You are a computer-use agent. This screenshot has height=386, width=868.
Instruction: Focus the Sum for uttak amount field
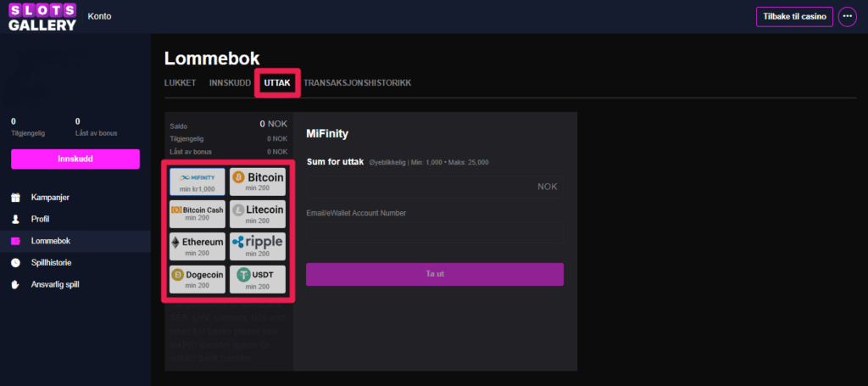[x=435, y=187]
